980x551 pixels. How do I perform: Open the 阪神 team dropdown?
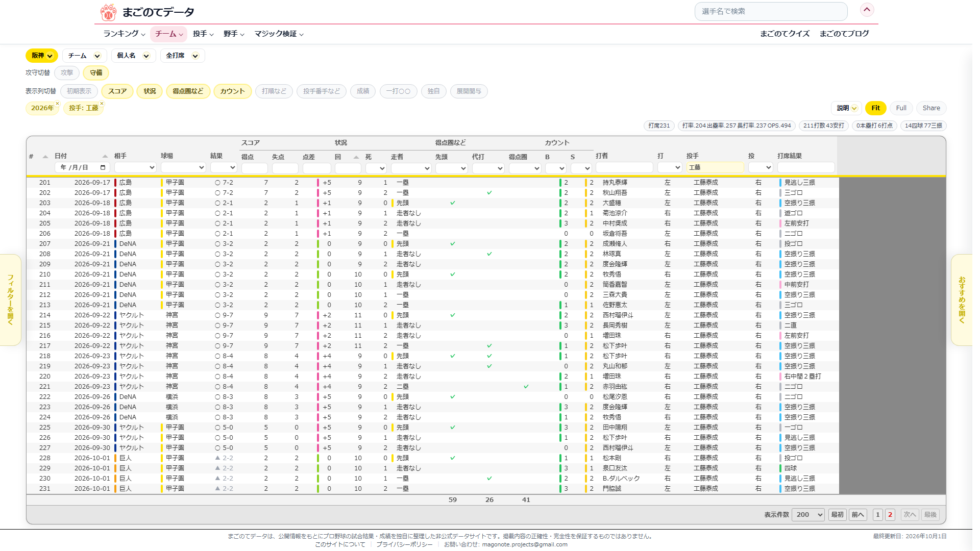point(42,56)
